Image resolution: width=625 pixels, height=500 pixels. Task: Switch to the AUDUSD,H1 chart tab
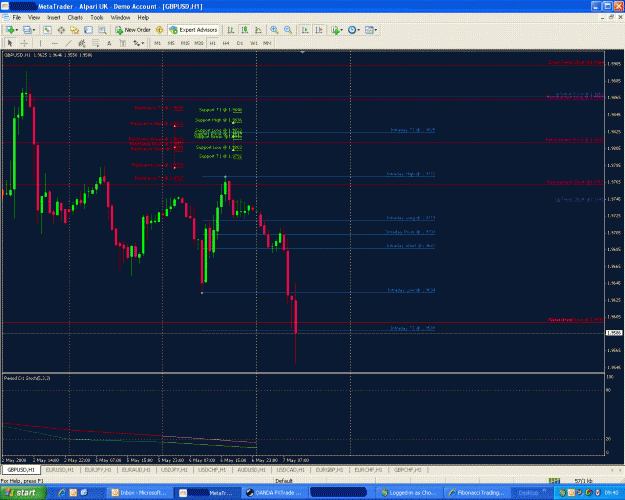coord(252,470)
